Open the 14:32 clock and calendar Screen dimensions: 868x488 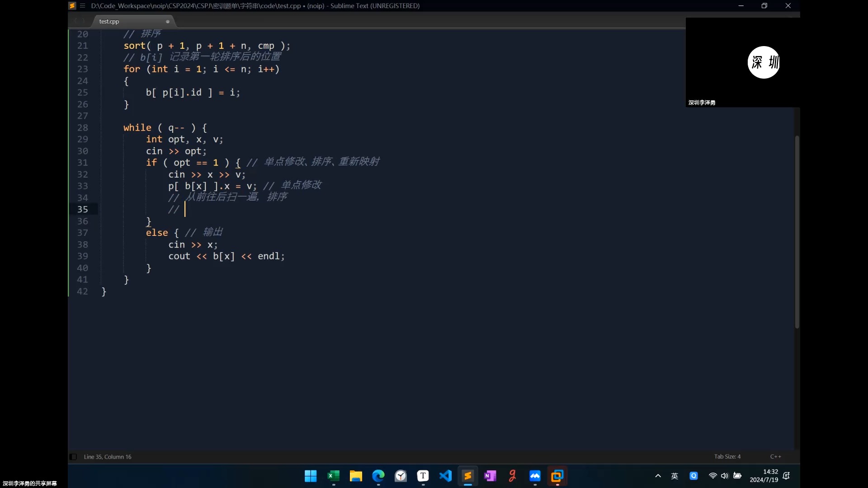point(764,476)
